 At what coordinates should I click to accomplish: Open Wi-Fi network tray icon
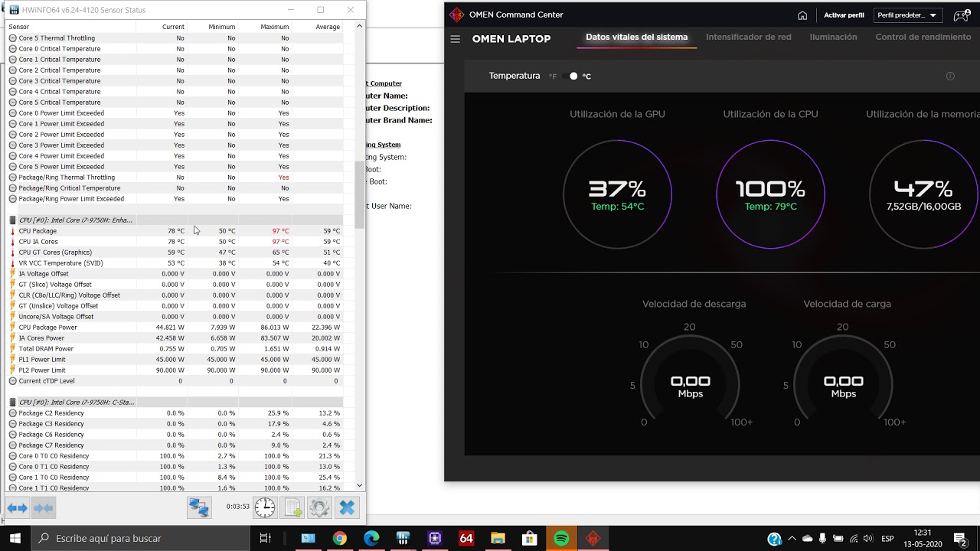[854, 539]
